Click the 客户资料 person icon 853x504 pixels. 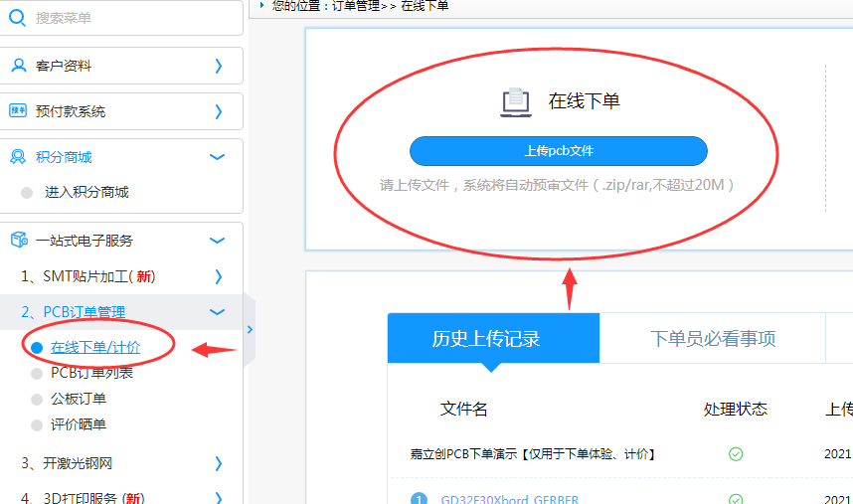pos(18,66)
